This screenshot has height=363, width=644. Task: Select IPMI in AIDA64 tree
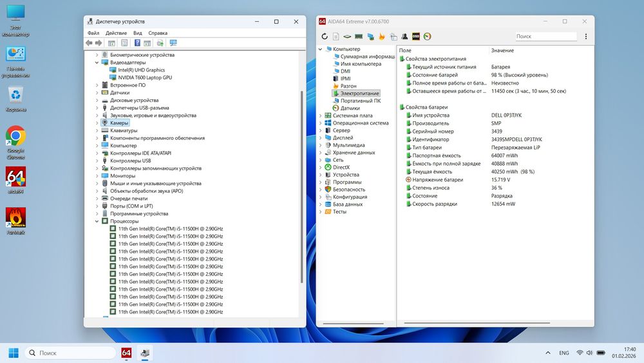coord(345,79)
